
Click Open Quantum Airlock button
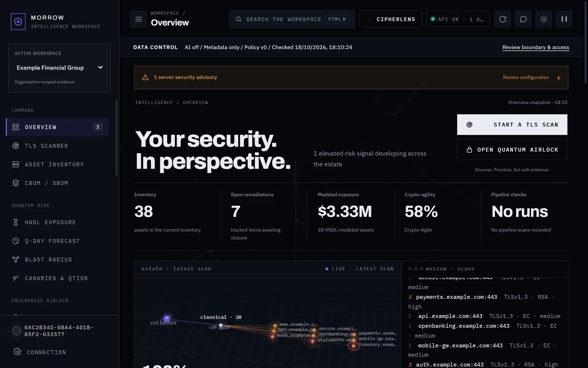(512, 150)
